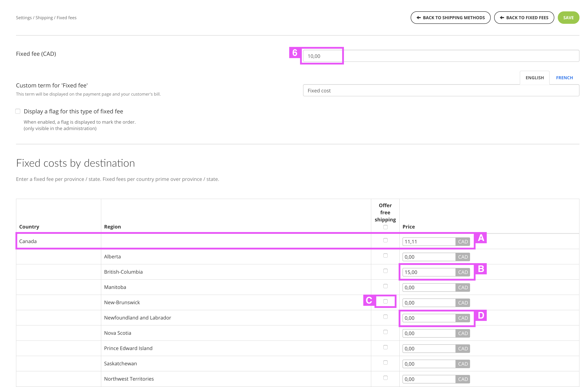Edit New-Brunswick price field
Screen dimensions: 588x387
point(429,303)
